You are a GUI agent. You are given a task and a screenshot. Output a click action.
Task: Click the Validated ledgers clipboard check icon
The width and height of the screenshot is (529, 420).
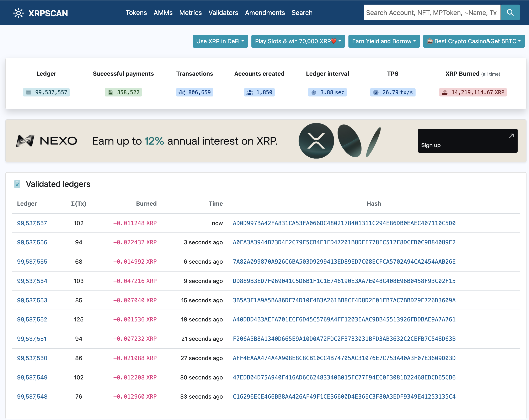click(17, 184)
